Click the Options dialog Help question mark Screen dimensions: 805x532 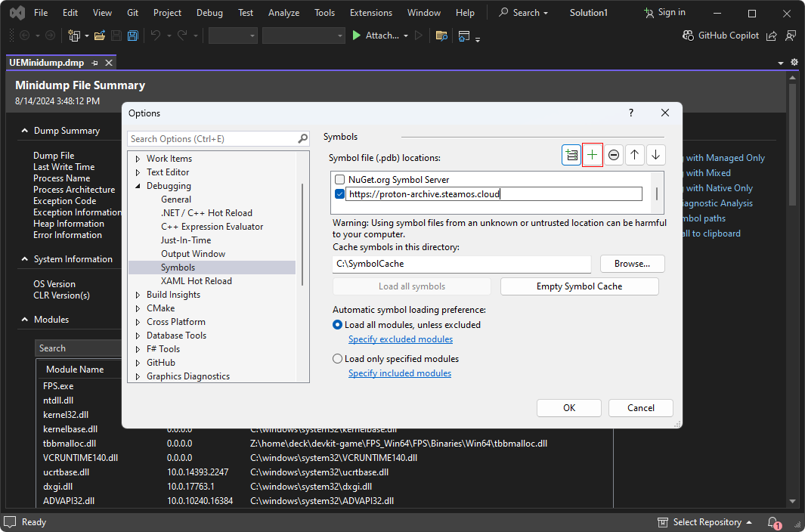point(631,113)
